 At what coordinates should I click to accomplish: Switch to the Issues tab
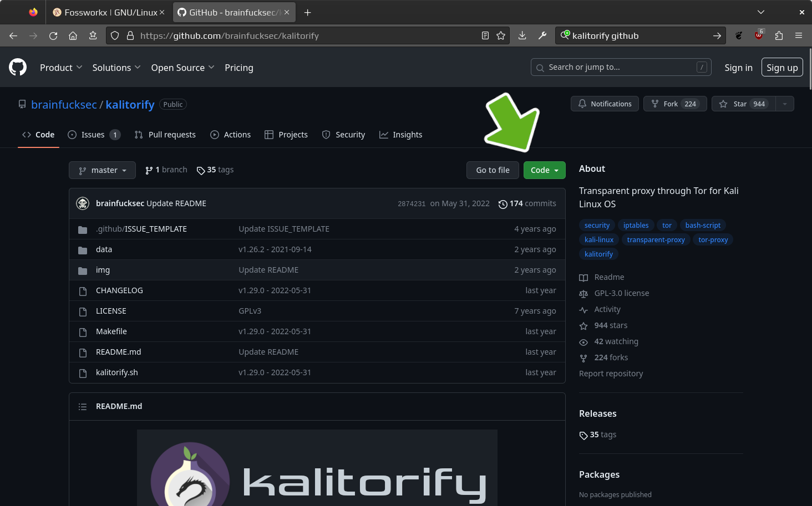[93, 135]
